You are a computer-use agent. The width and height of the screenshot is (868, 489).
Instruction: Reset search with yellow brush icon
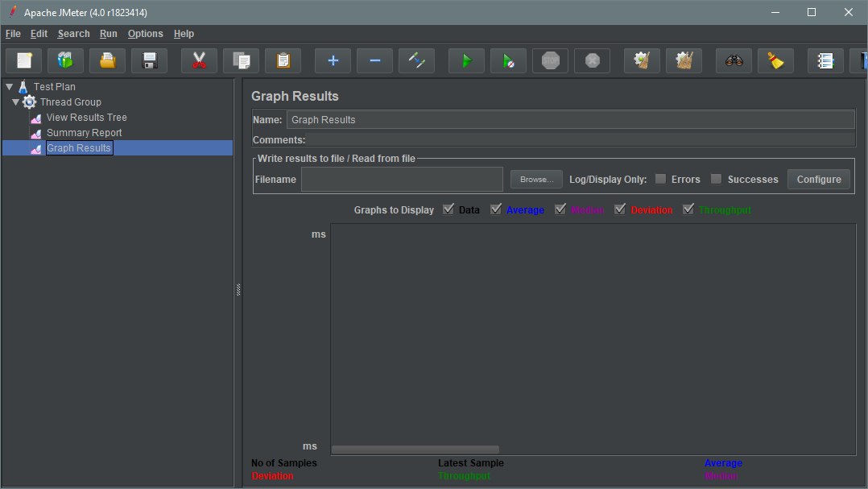click(775, 60)
